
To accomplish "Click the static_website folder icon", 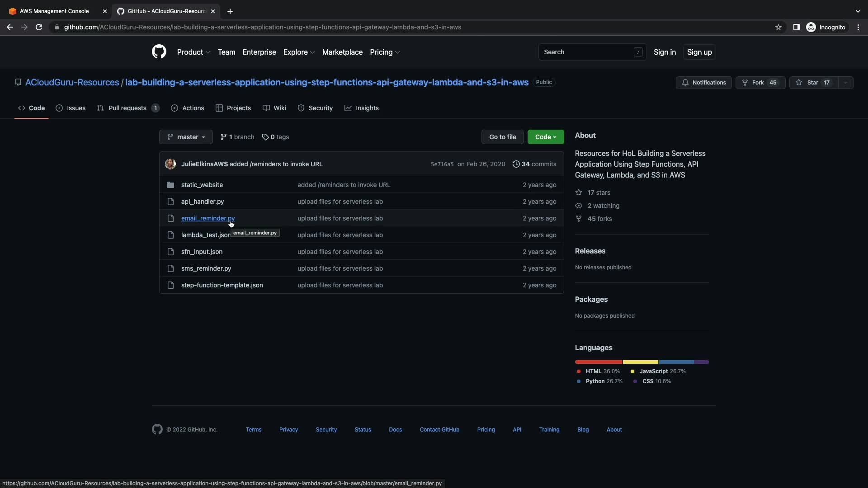I will [x=170, y=185].
